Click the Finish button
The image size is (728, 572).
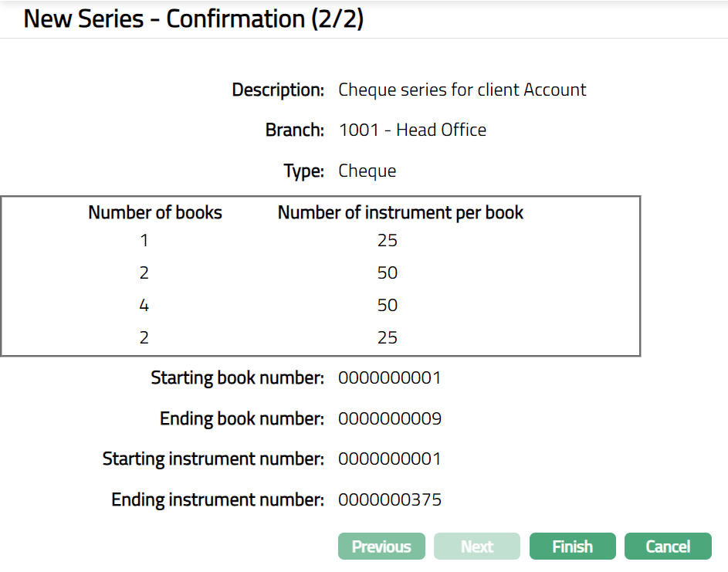point(572,547)
